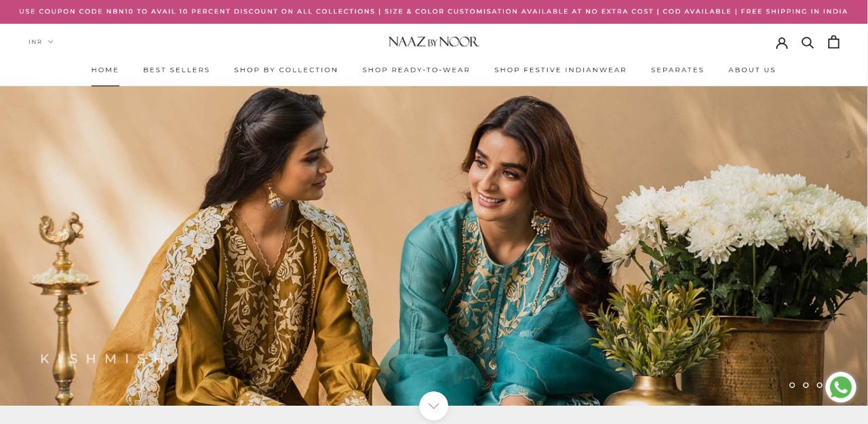Open the Separates menu item
The width and height of the screenshot is (868, 424).
(677, 70)
